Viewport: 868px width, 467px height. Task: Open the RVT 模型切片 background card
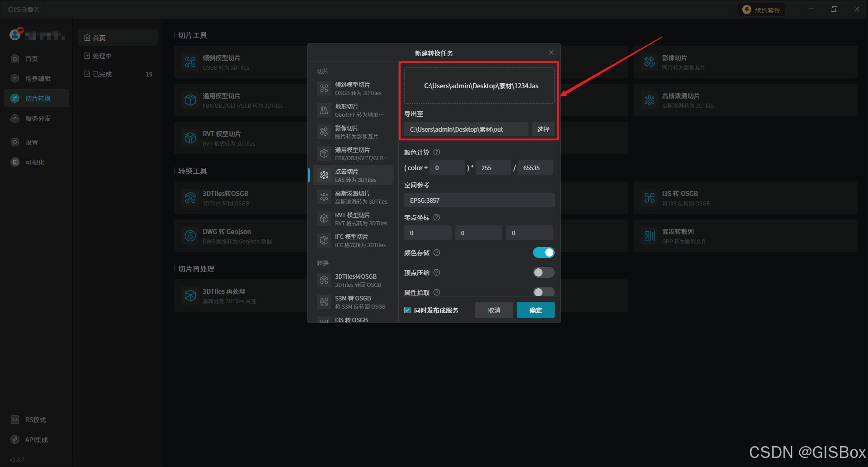tap(241, 138)
